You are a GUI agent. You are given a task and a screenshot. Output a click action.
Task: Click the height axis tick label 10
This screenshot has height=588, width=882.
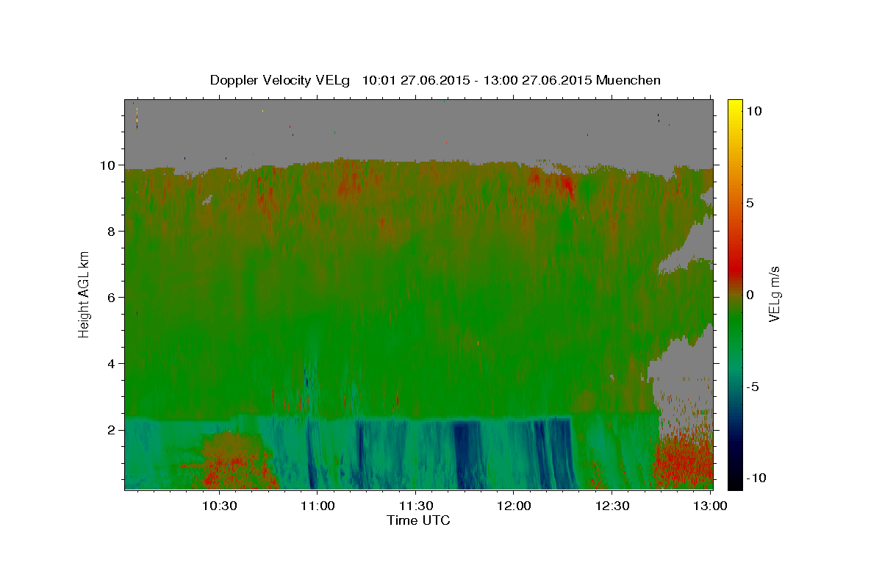click(110, 165)
